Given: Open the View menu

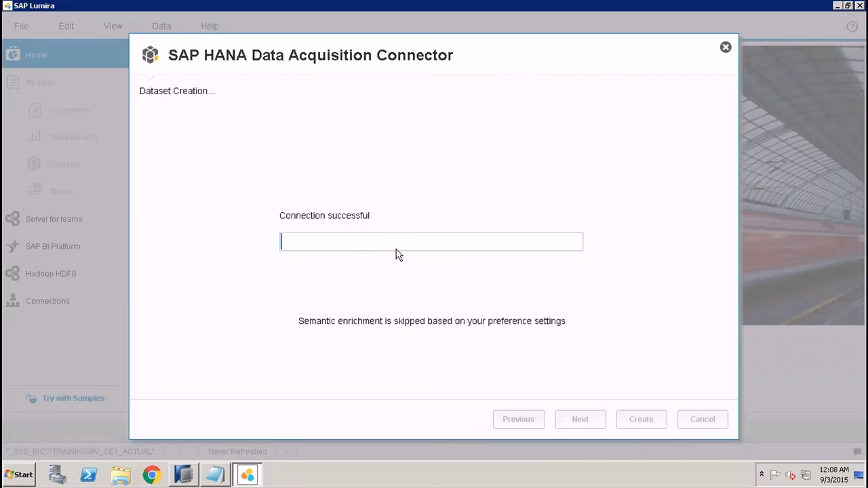Looking at the screenshot, I should pyautogui.click(x=113, y=26).
